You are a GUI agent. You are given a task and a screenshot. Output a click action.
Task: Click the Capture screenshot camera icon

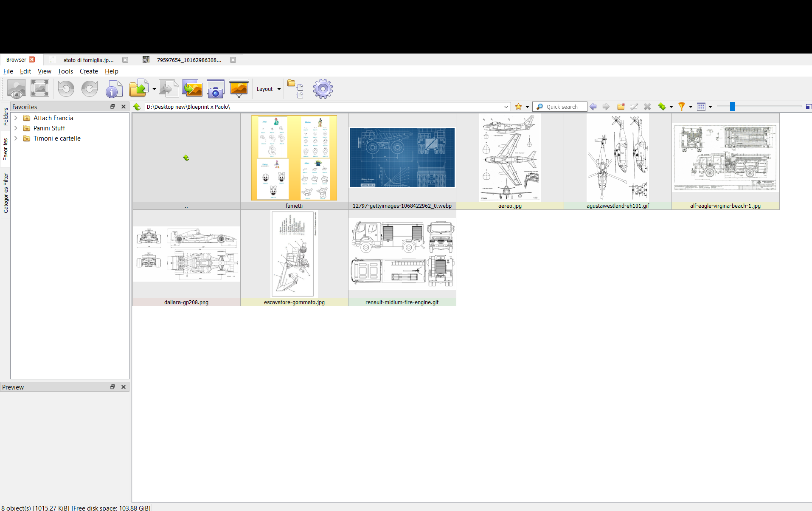215,89
